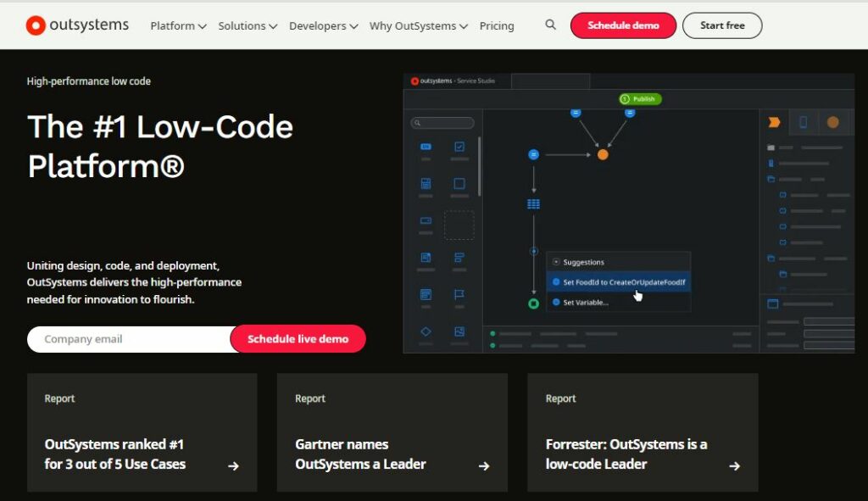Open the Gartner names OutSystems a Leader report

click(x=392, y=432)
